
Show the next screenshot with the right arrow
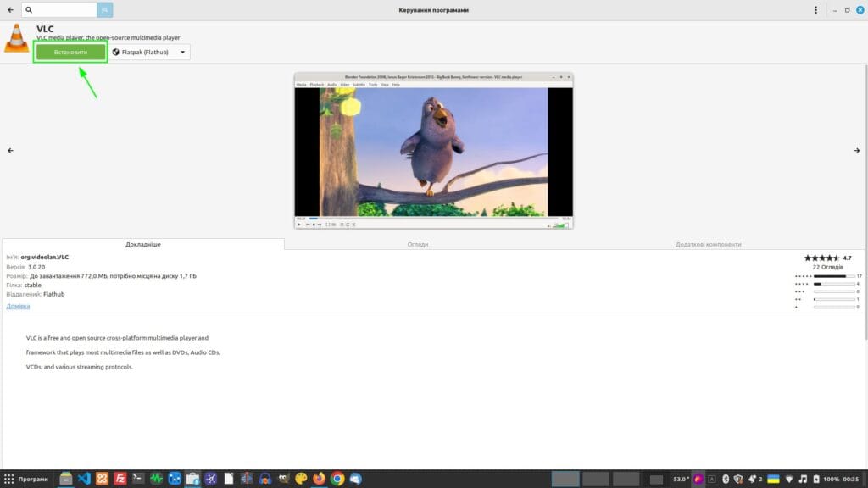[857, 150]
